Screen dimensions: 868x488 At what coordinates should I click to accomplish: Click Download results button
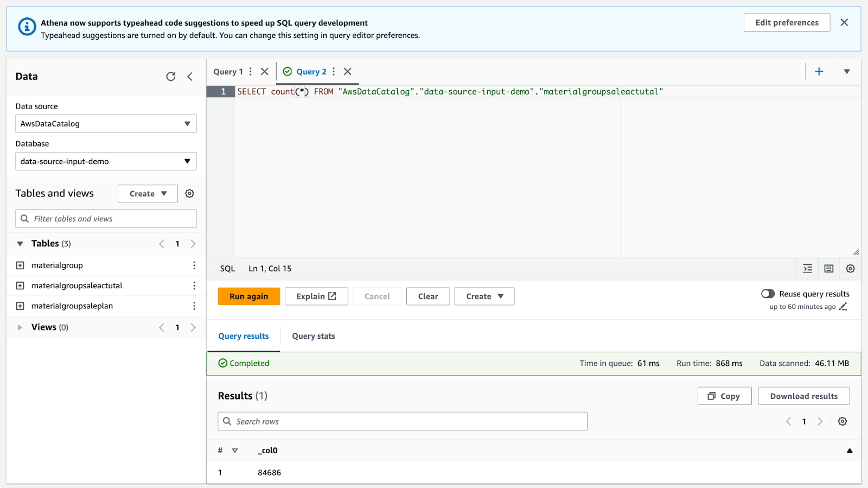pyautogui.click(x=803, y=396)
